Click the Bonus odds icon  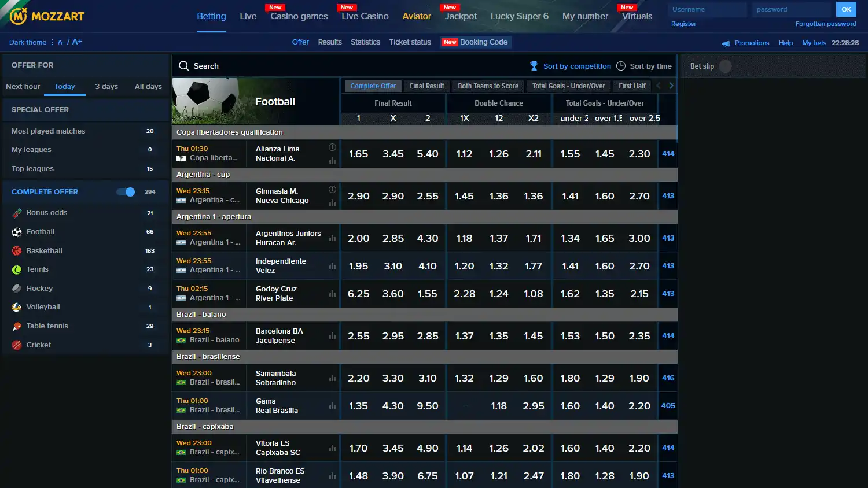[x=17, y=213]
